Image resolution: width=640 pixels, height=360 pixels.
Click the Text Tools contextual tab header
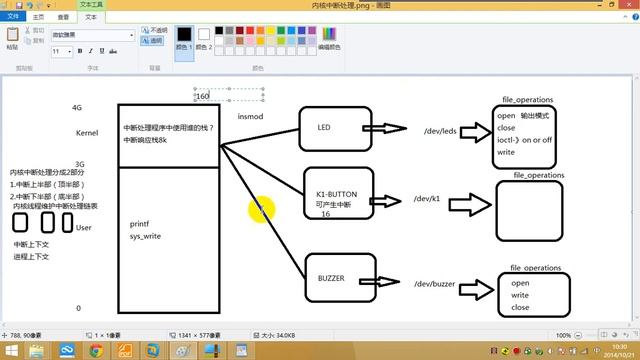click(91, 4)
